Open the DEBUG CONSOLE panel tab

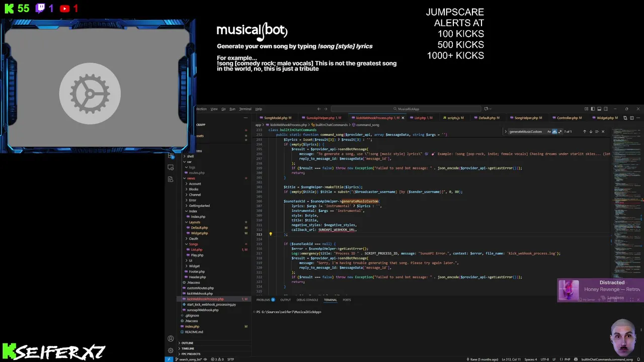(307, 300)
